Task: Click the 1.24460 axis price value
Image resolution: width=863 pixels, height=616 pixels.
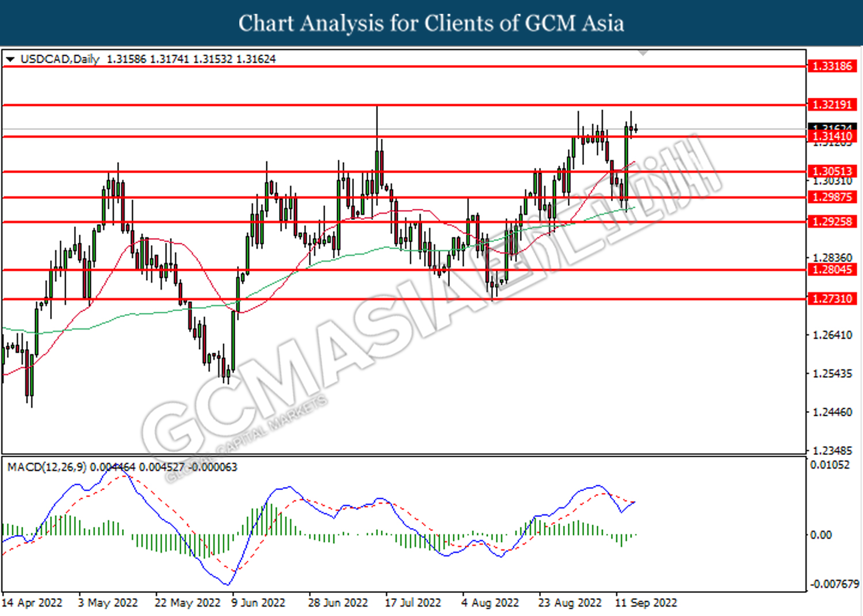Action: coord(833,412)
